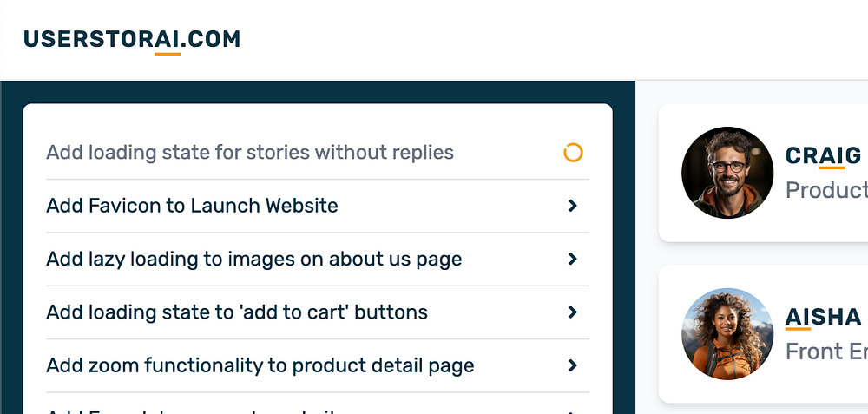
Task: Open 'Add zoom functionality to product detail page'
Action: click(x=260, y=365)
